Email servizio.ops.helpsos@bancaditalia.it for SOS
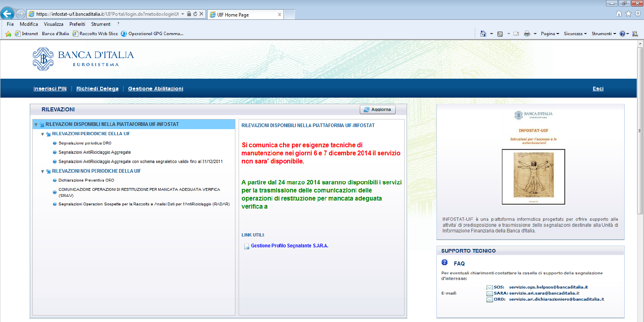The width and height of the screenshot is (644, 322). point(548,287)
